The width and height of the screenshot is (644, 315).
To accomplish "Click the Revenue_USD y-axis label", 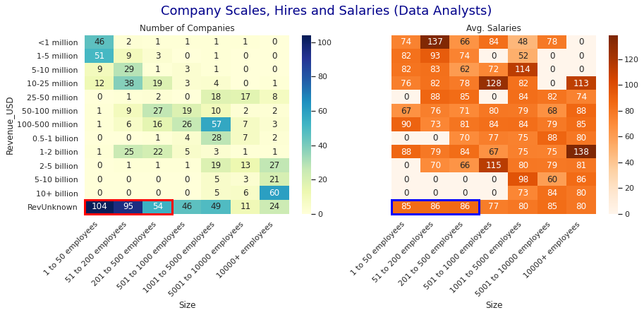I will [10, 124].
